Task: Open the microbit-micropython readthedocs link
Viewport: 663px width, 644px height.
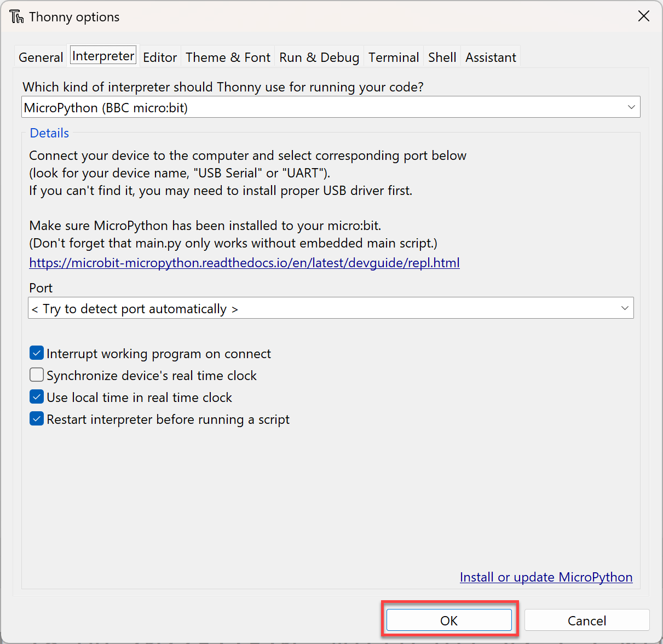Action: point(244,263)
